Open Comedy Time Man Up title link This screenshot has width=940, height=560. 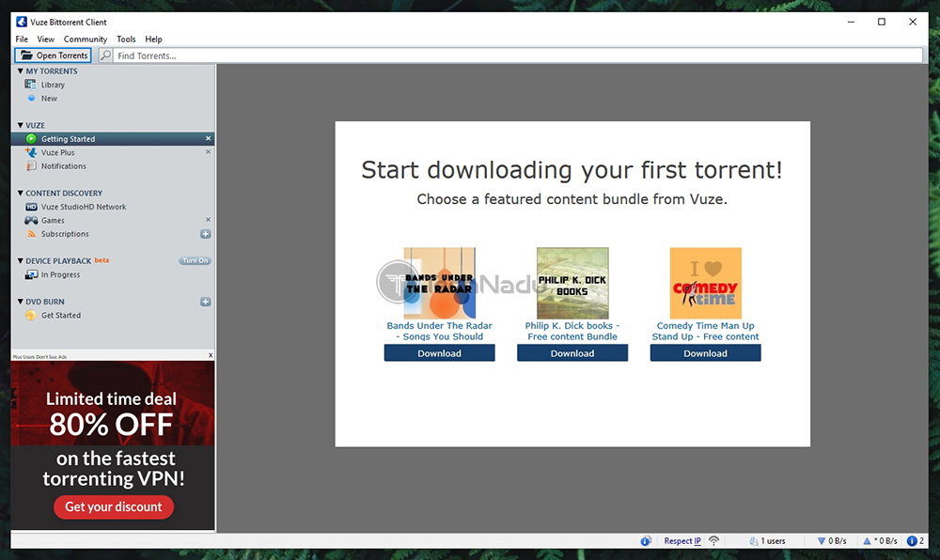coord(706,332)
